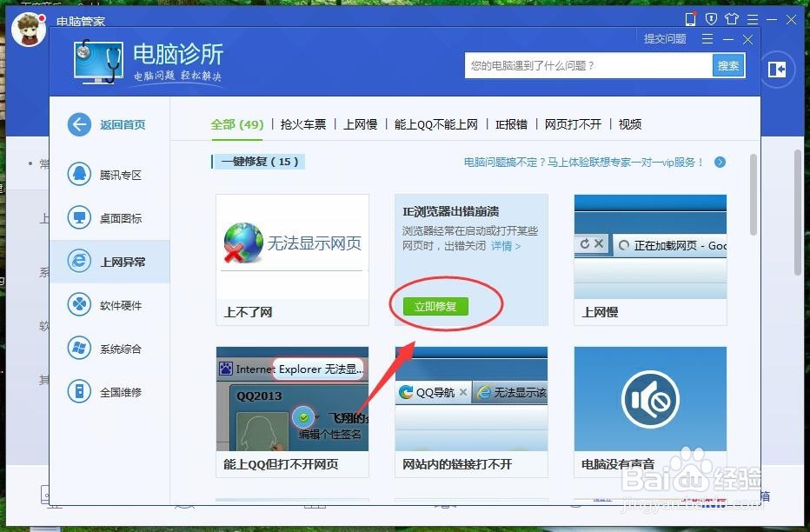Click the green 立即修复 repair button
Image resolution: width=810 pixels, height=532 pixels.
pyautogui.click(x=435, y=306)
